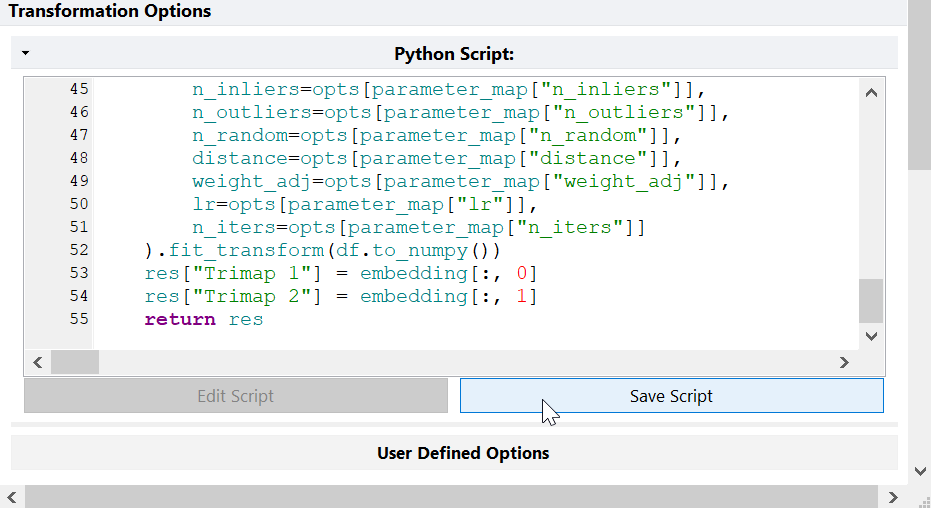Click the Edit Script button
This screenshot has width=931, height=508.
(x=235, y=396)
